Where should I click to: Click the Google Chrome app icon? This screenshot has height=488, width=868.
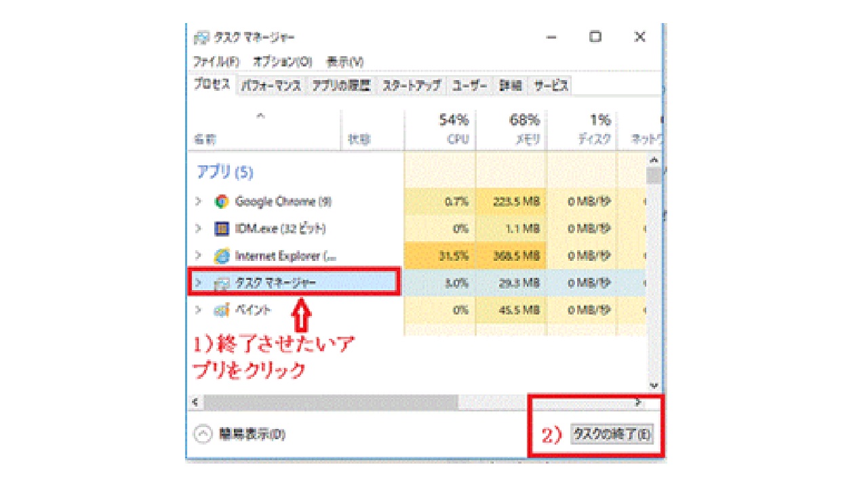click(x=221, y=201)
